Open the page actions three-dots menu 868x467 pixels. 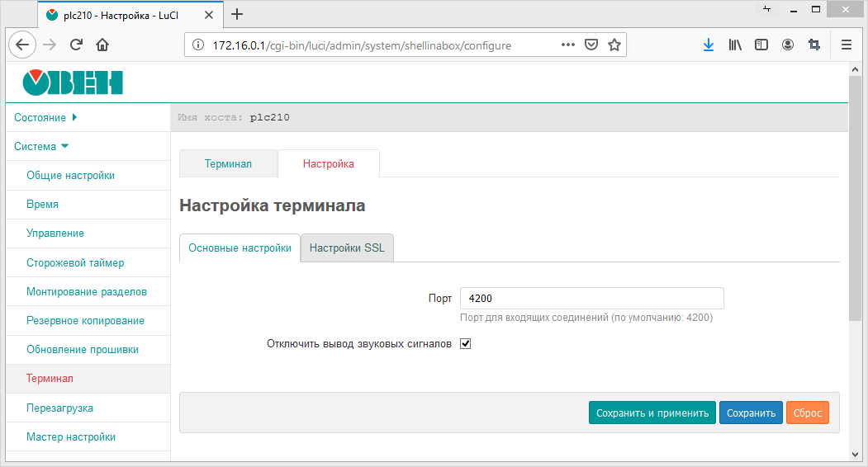pos(568,45)
